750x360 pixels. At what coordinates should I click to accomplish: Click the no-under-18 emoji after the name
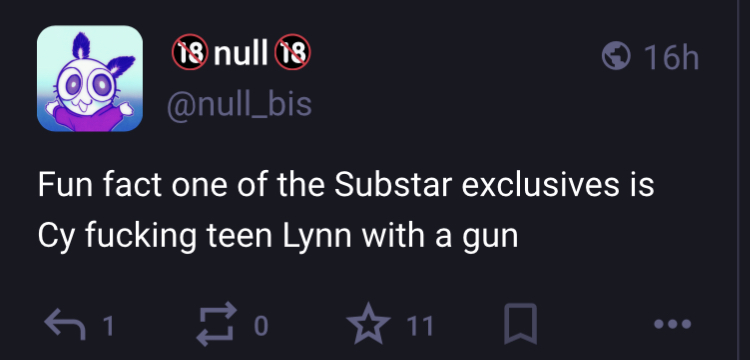click(293, 52)
